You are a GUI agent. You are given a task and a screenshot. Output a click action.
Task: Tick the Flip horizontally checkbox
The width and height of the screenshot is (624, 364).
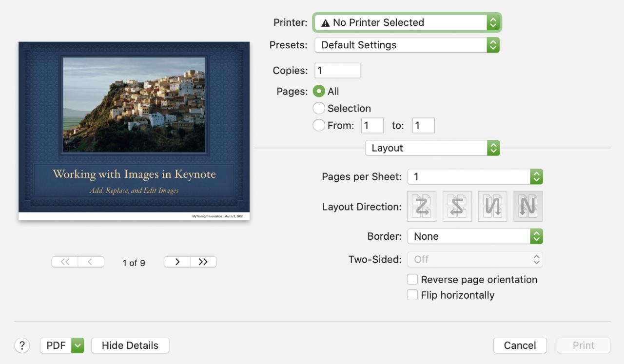pyautogui.click(x=412, y=295)
